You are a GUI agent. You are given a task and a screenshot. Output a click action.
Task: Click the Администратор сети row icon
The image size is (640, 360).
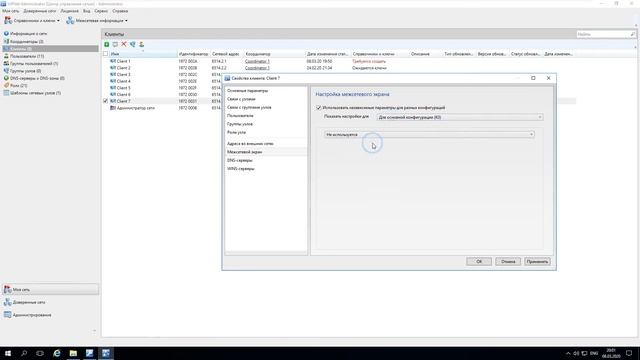click(113, 108)
